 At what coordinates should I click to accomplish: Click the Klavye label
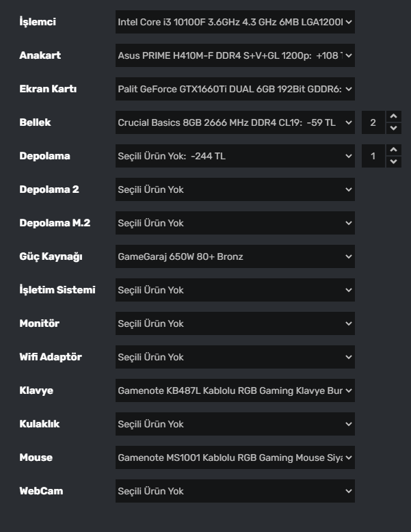point(36,391)
